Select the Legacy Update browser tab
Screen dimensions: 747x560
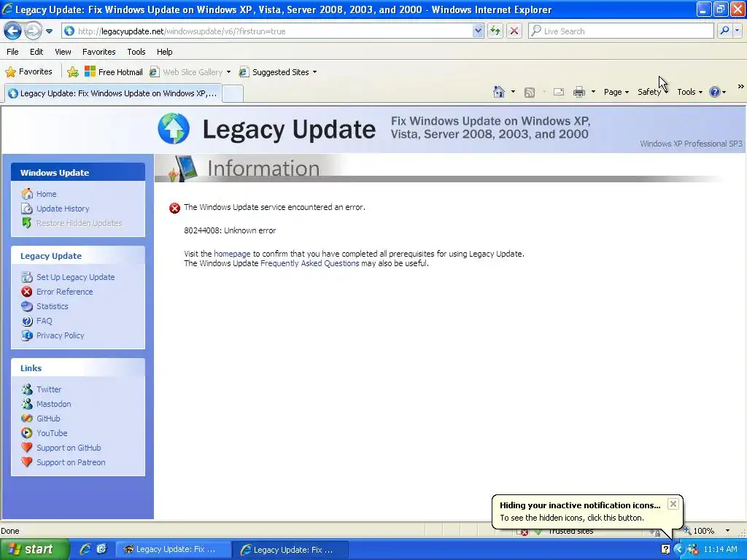[x=113, y=93]
